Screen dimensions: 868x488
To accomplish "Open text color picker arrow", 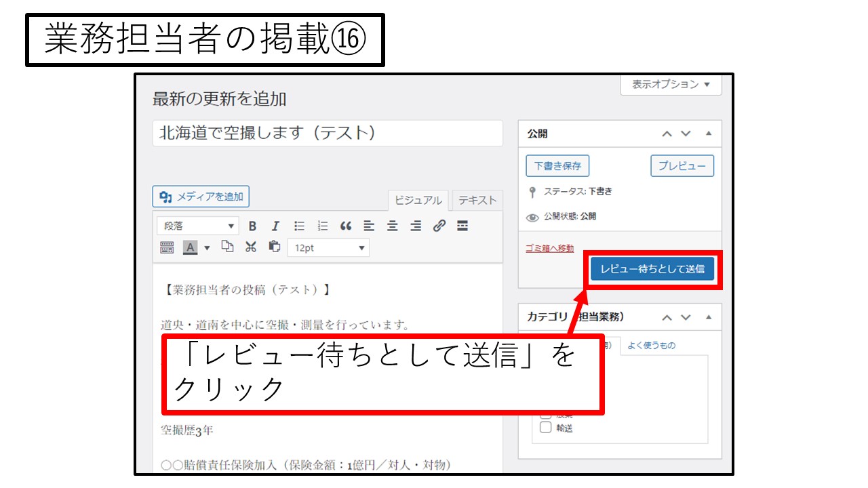I will pos(207,248).
